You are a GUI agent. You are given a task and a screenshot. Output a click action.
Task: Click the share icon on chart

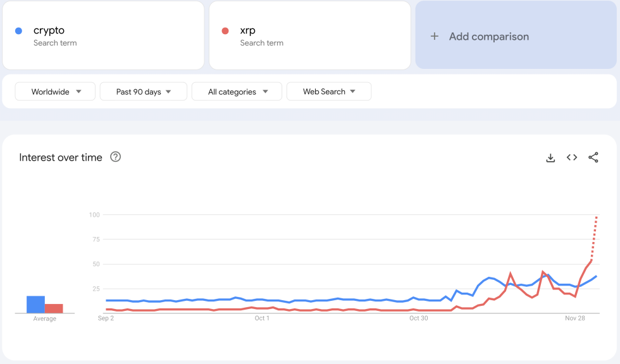pos(593,158)
